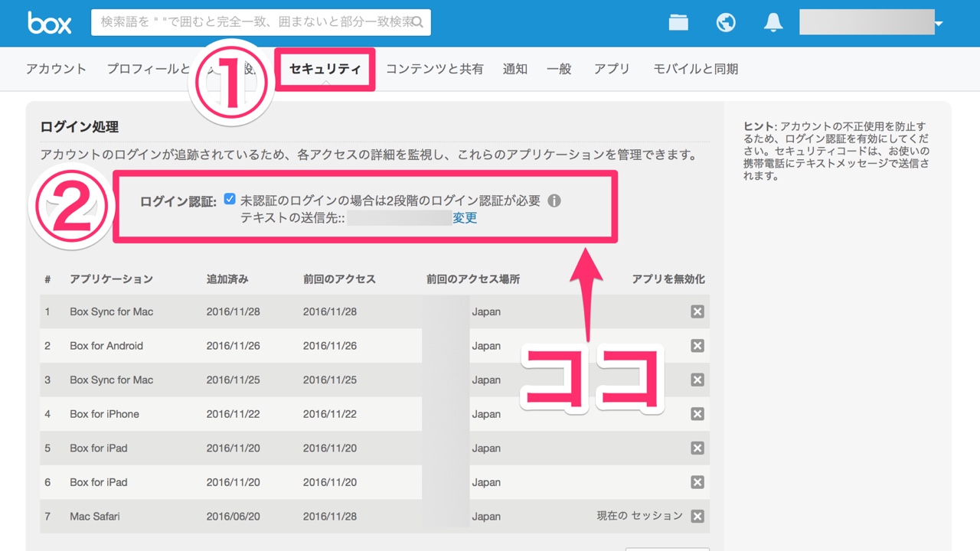This screenshot has height=551, width=980.
Task: Click the Box logo in top bar
Action: [50, 22]
